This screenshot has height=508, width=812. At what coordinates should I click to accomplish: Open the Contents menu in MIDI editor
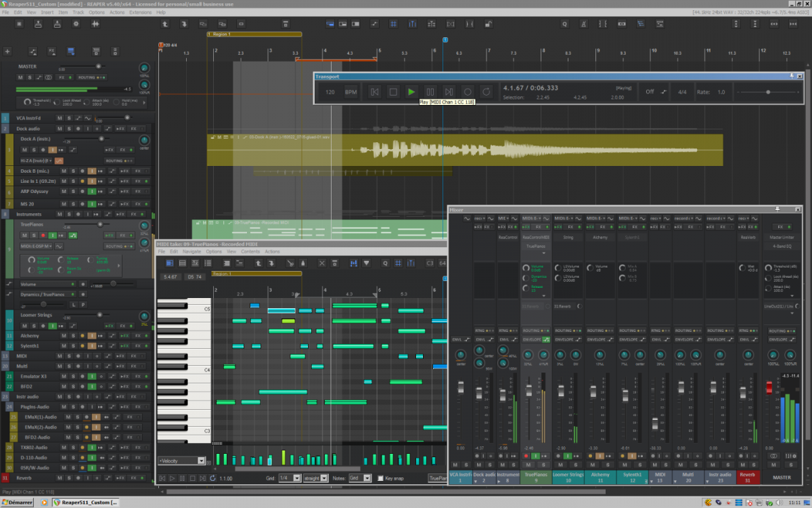coord(250,251)
